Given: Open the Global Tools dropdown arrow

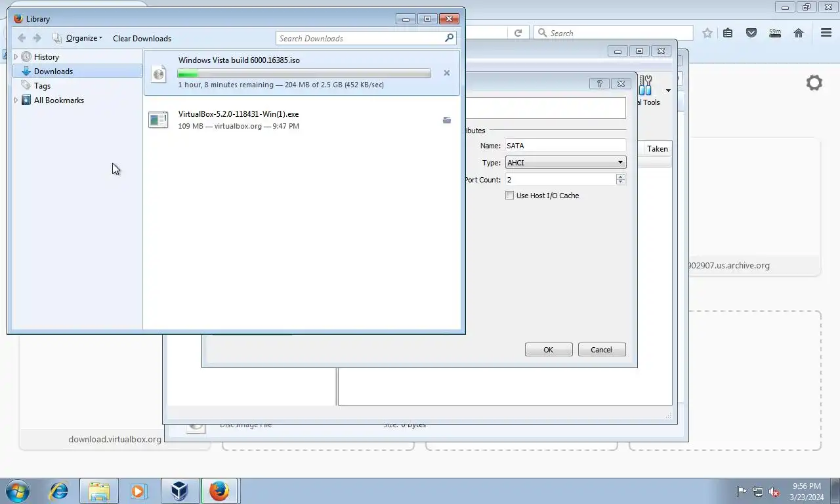Looking at the screenshot, I should (x=668, y=91).
